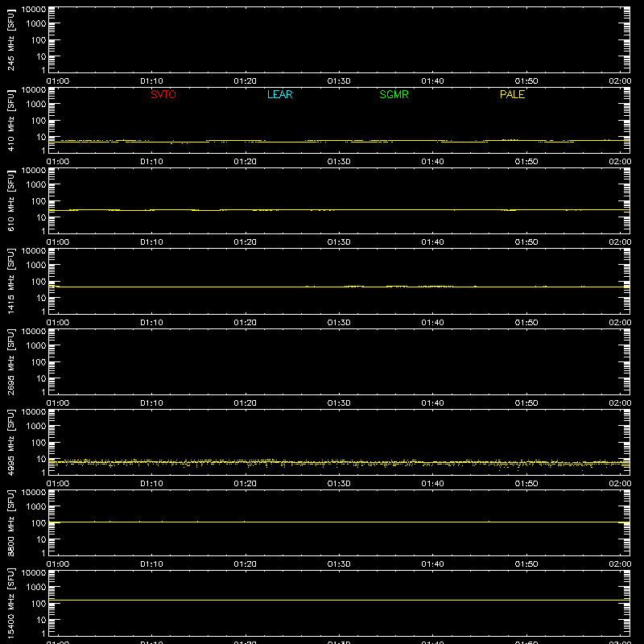
Task: Click the 100 y-axis value of 1415 MHz plot
Action: click(x=39, y=282)
